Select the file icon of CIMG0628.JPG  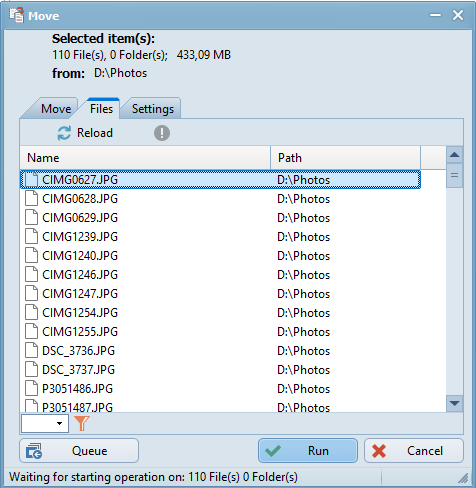(x=32, y=198)
